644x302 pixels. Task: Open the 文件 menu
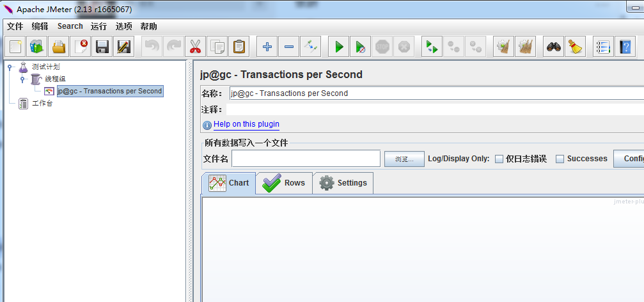pos(15,26)
